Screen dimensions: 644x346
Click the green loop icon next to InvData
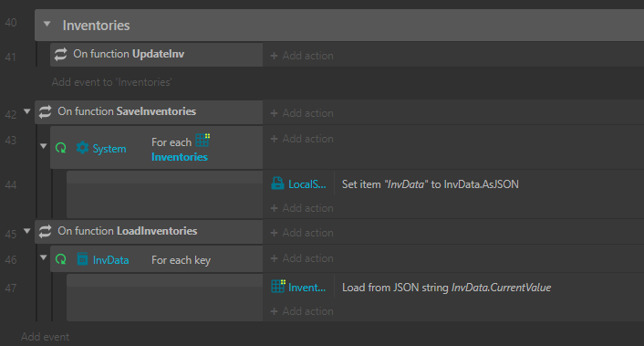(x=61, y=259)
